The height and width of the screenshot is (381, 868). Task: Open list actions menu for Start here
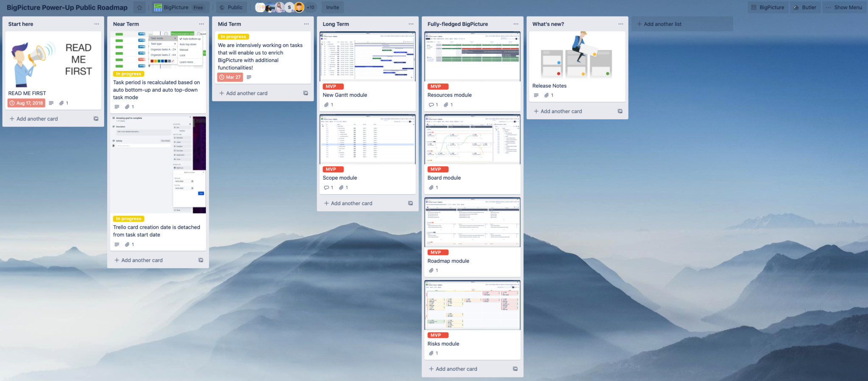97,24
